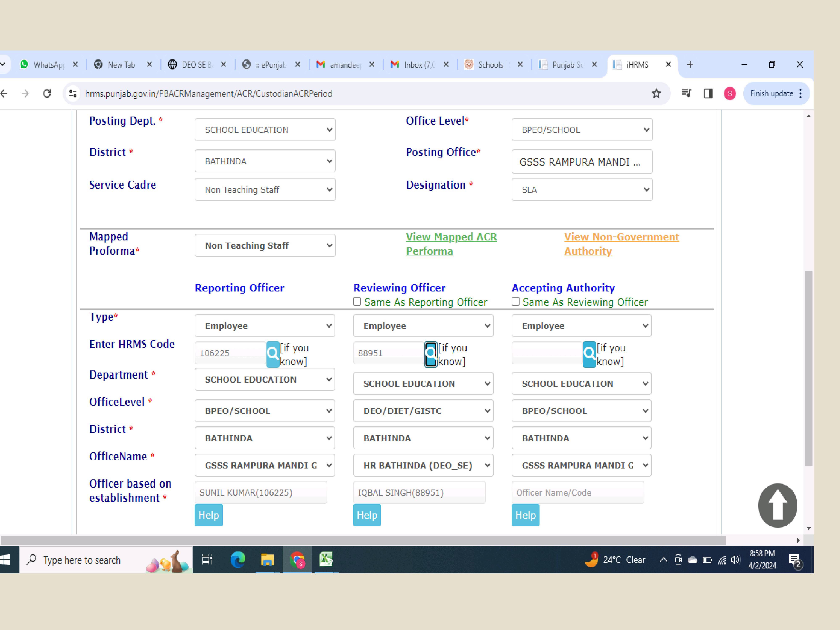Click the horizontal page scrollbar

[x=363, y=540]
